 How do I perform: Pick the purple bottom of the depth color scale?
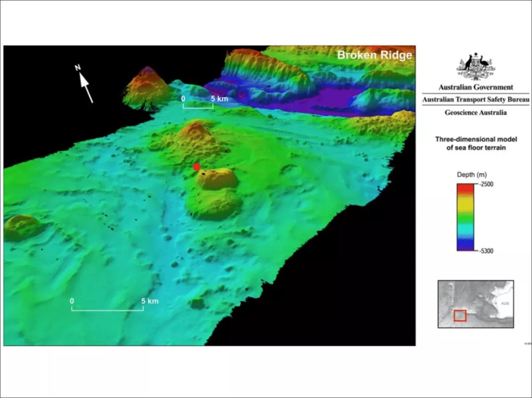[465, 248]
